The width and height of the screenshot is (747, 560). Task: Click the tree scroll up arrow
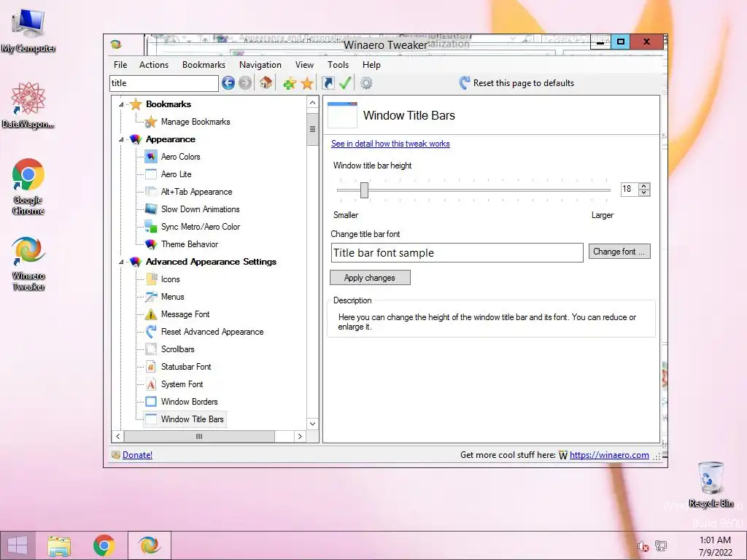312,103
